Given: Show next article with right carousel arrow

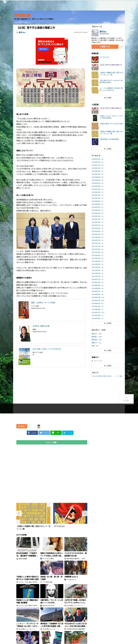Looking at the screenshot, I should [85, 513].
